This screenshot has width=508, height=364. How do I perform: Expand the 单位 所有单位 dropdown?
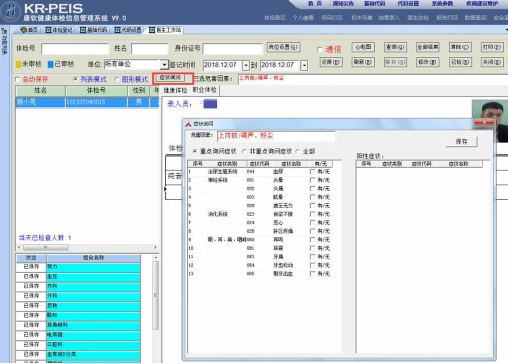coord(164,65)
